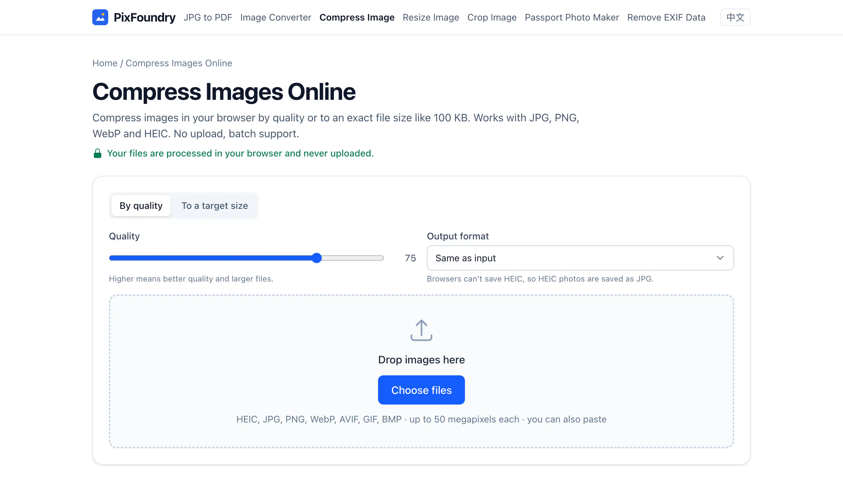Switch to the To a target size tab
The width and height of the screenshot is (843, 504).
coord(214,206)
